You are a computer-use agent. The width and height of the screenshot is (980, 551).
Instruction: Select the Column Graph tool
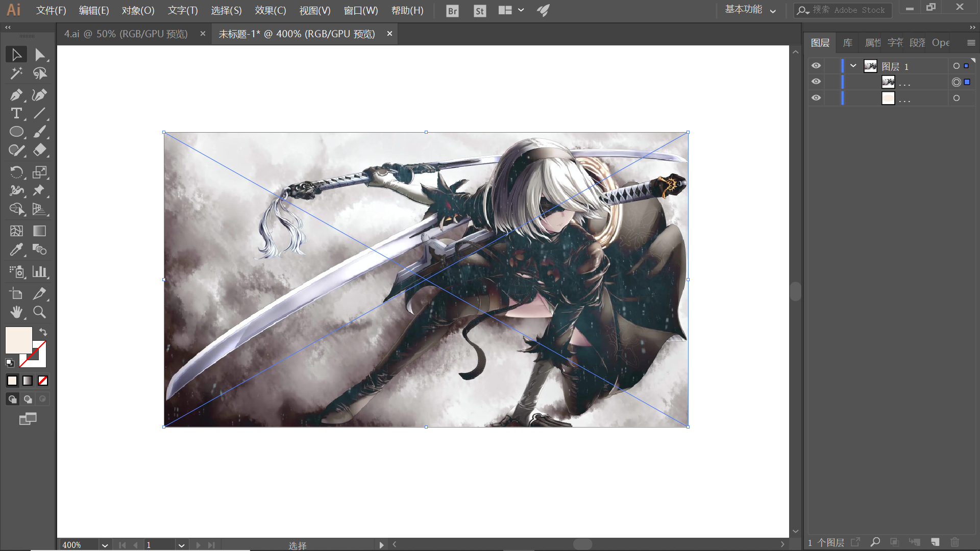pyautogui.click(x=40, y=271)
